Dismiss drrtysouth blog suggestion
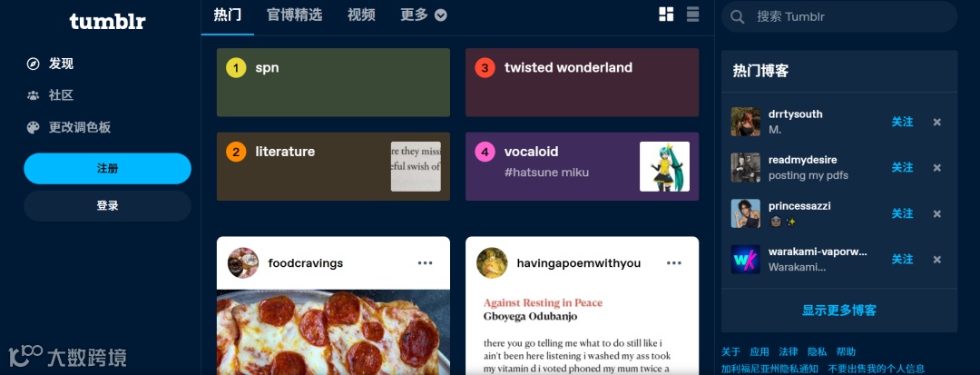This screenshot has width=980, height=375. tap(936, 122)
